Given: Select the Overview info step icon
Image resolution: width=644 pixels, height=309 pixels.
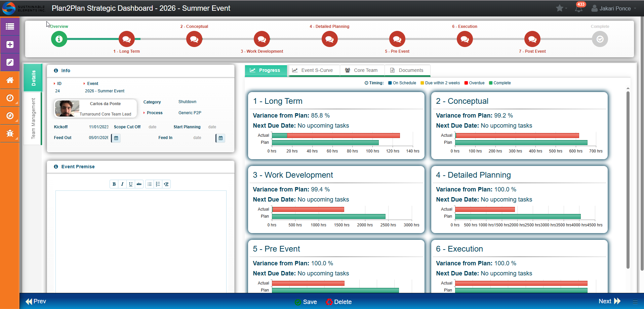Looking at the screenshot, I should [x=59, y=39].
